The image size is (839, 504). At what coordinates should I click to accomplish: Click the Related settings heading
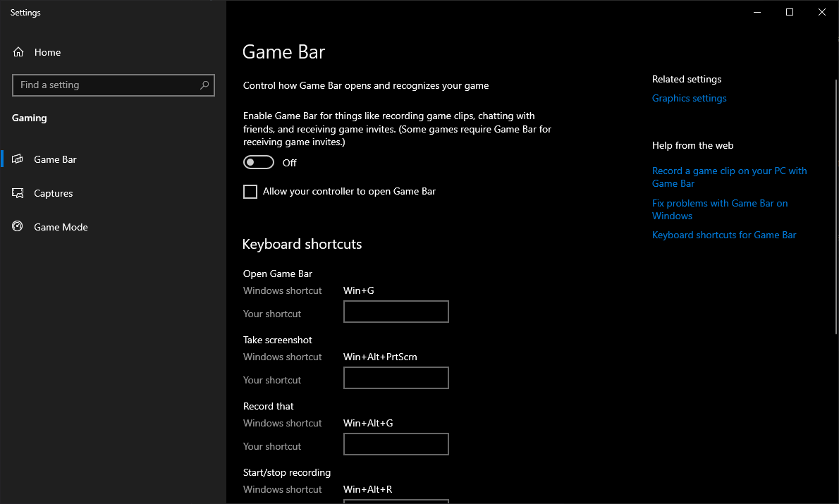tap(687, 79)
